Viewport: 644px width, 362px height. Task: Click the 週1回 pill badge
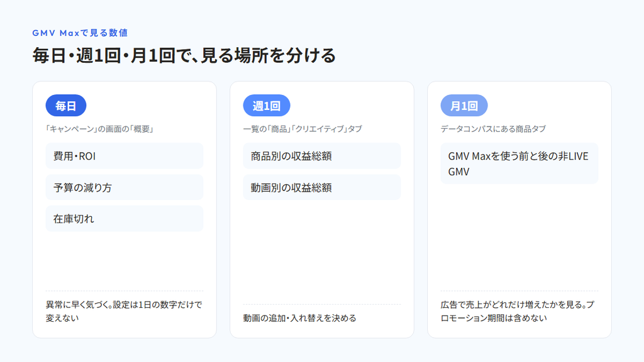point(267,106)
